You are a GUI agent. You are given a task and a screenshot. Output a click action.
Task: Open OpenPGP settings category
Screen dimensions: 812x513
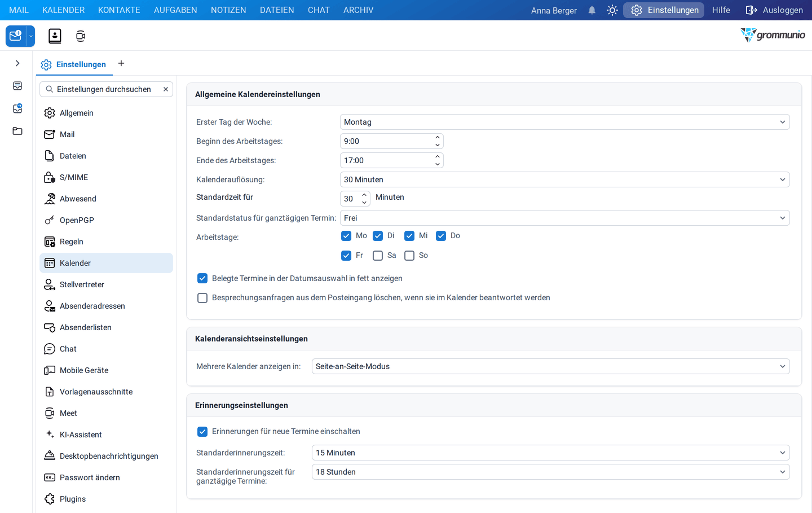pos(106,220)
